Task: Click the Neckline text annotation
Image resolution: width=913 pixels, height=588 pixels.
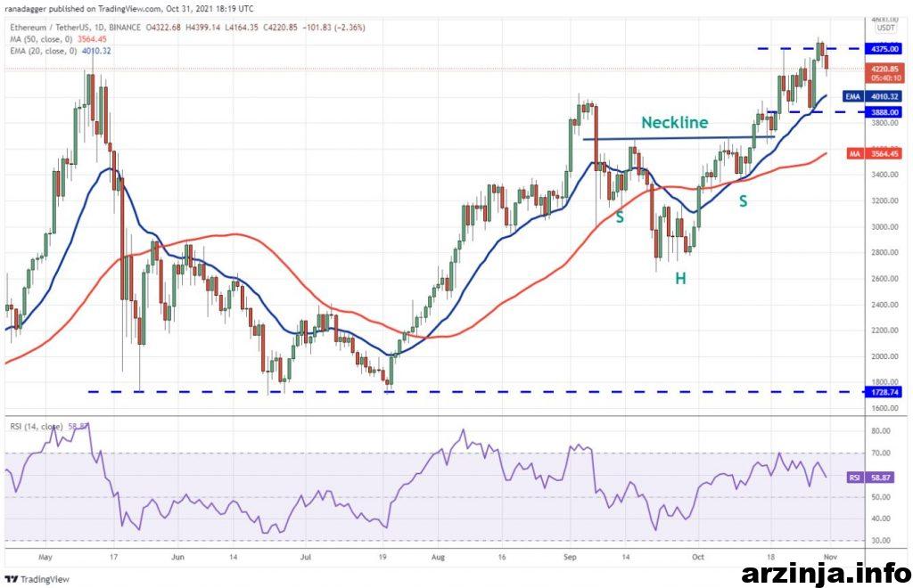Action: coord(675,123)
